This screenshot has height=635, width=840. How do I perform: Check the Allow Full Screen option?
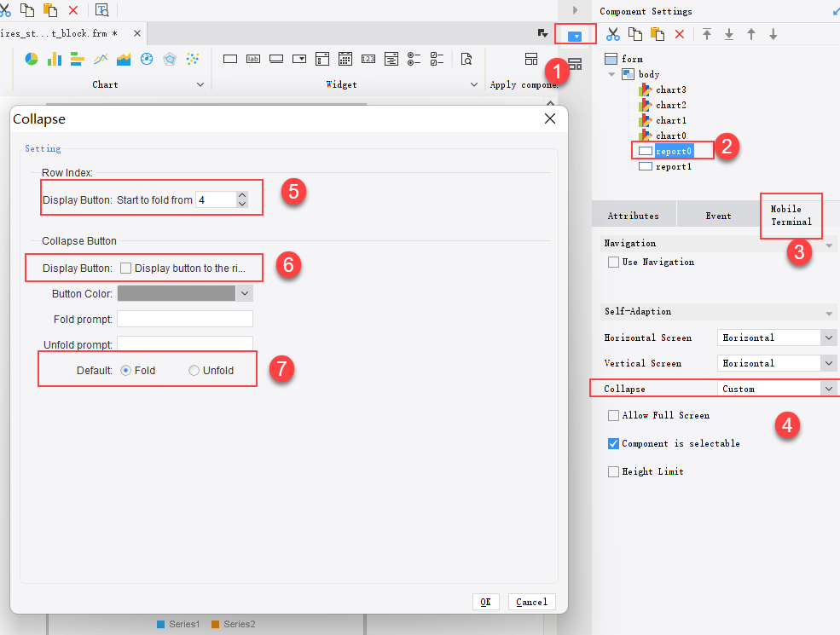tap(611, 415)
